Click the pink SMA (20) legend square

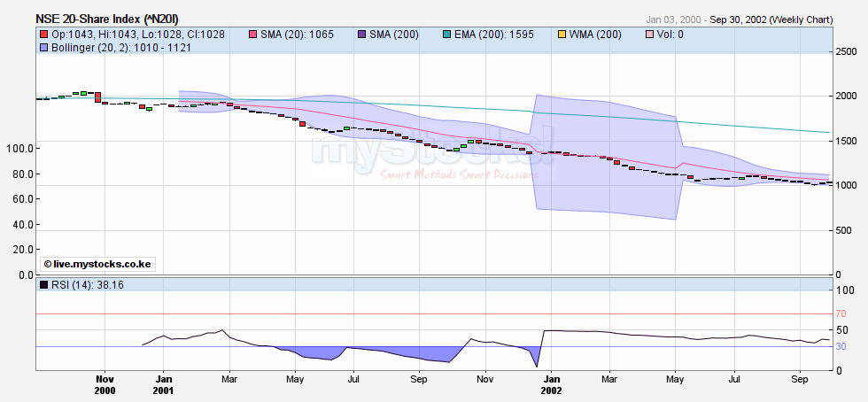coord(252,35)
